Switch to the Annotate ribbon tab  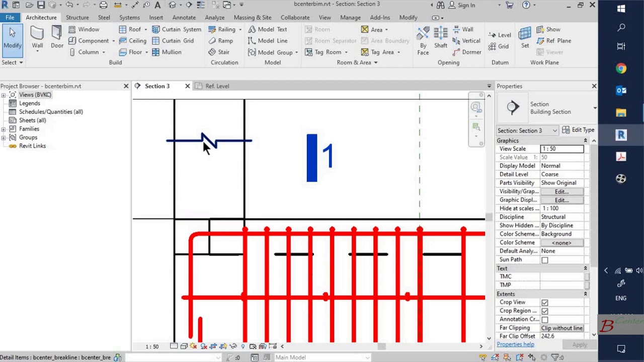point(184,18)
